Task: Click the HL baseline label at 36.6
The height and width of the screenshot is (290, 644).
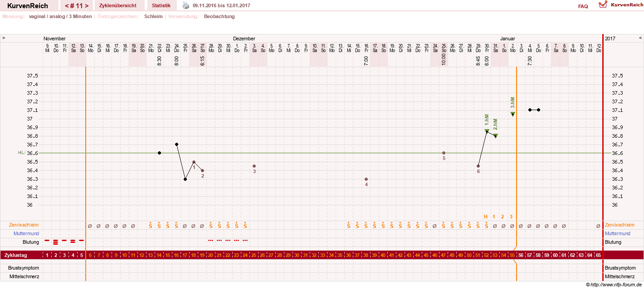Action: click(x=21, y=153)
